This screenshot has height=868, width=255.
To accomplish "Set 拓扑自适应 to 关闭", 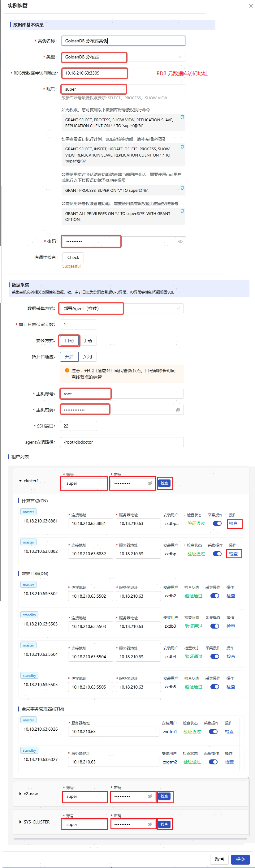I will click(88, 356).
